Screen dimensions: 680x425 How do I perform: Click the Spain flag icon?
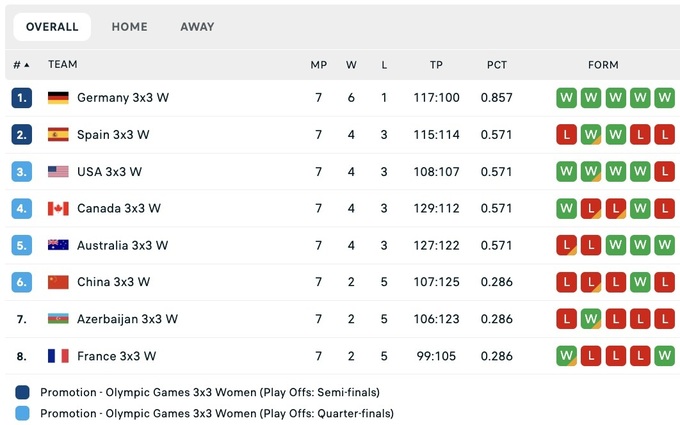point(58,135)
